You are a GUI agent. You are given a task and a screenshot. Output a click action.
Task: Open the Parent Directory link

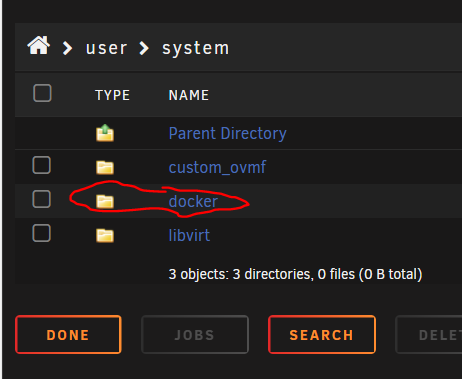click(227, 134)
